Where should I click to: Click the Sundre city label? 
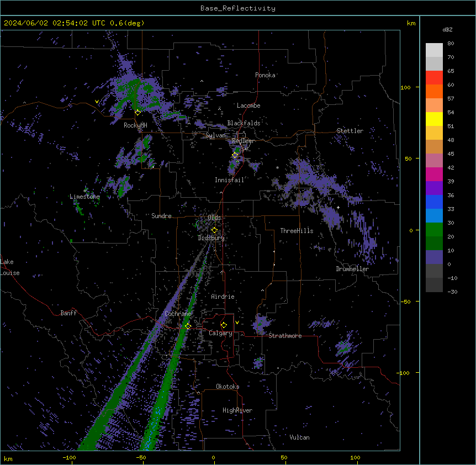[x=161, y=216]
